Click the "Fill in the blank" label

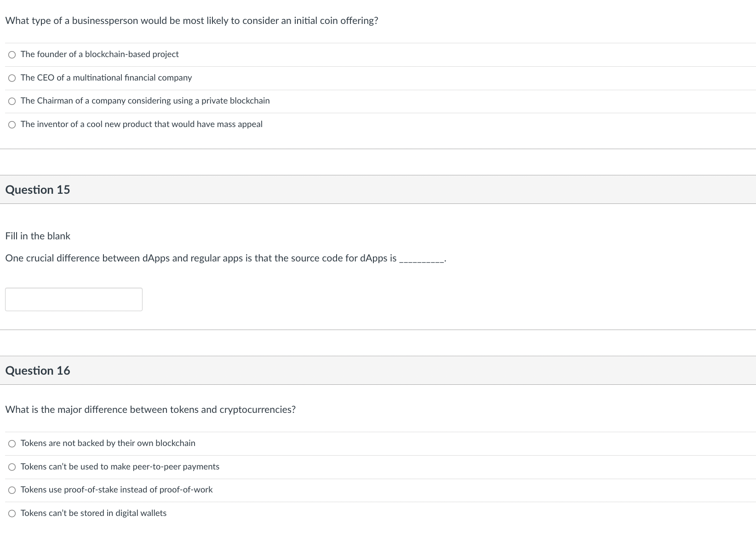click(37, 236)
